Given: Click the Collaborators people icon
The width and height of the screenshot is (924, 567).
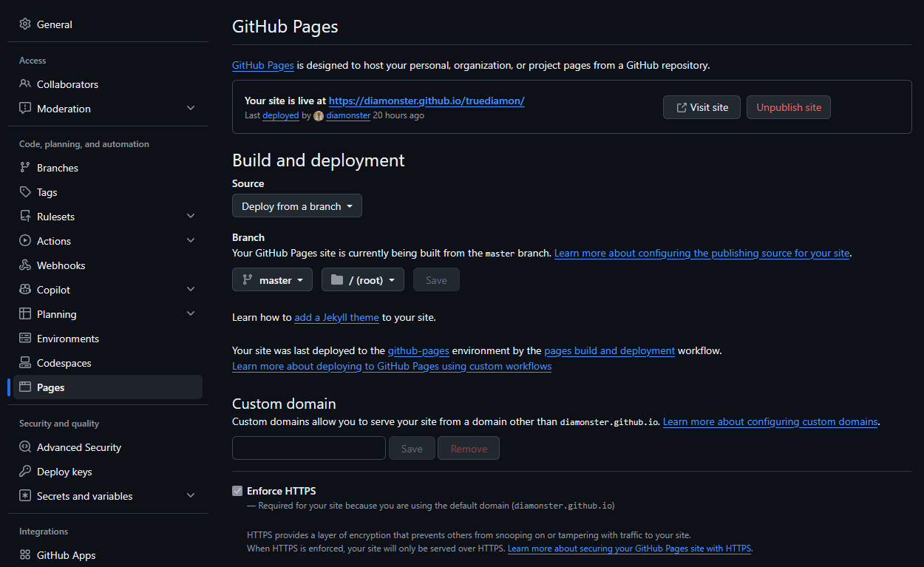Looking at the screenshot, I should point(25,84).
